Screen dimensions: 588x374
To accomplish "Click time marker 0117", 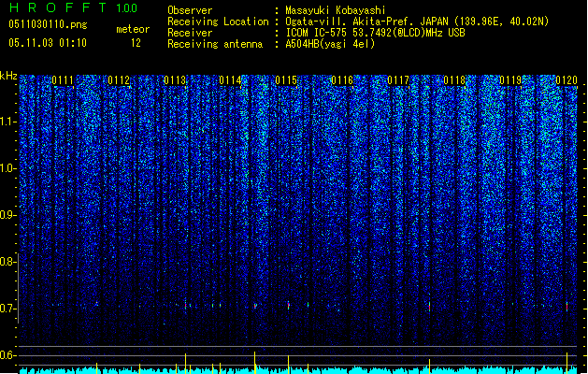I will pos(398,80).
